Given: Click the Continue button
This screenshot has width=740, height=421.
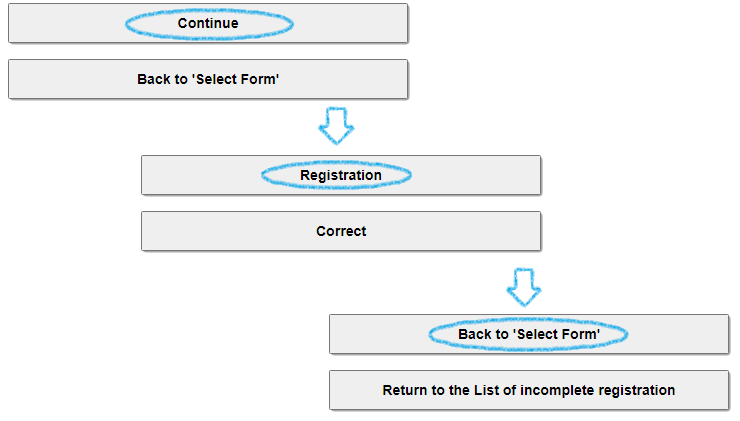Looking at the screenshot, I should pyautogui.click(x=208, y=23).
